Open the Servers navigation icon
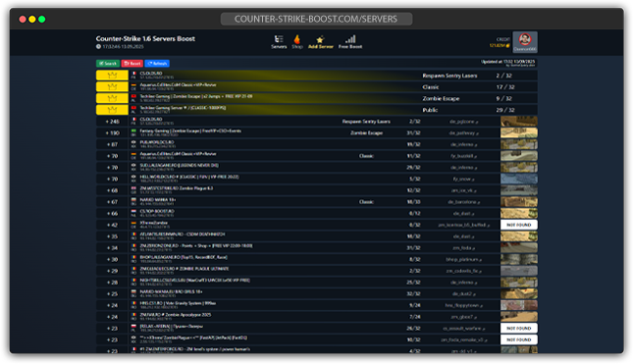633x364 pixels. click(x=279, y=42)
